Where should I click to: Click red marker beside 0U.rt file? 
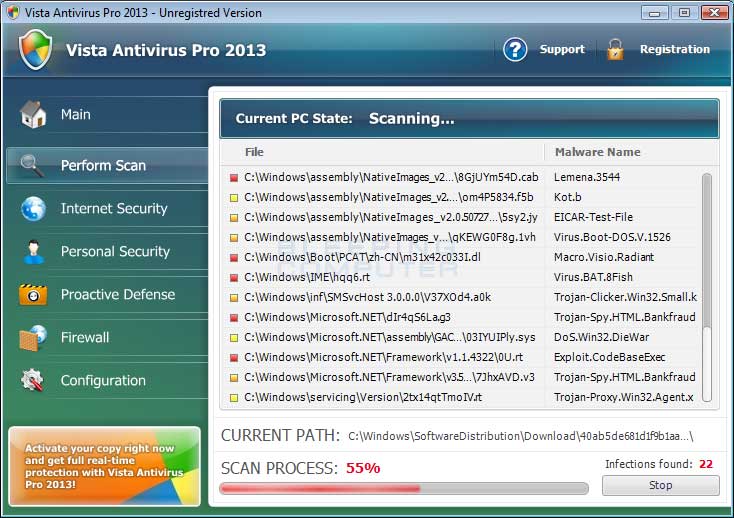click(x=234, y=358)
